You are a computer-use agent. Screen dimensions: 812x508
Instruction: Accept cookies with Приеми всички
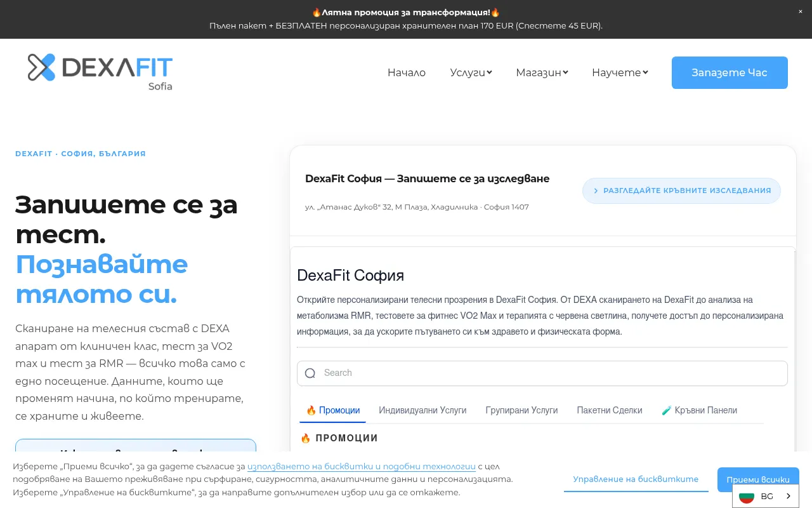tap(758, 479)
